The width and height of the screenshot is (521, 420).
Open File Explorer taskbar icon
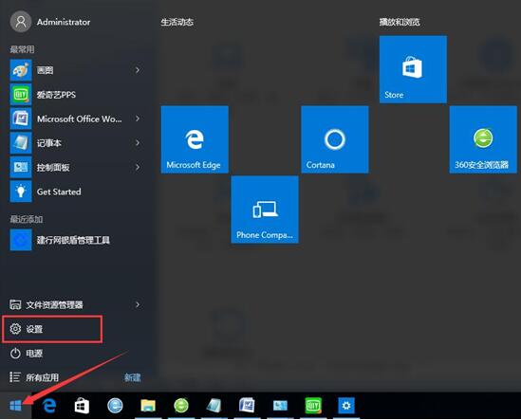point(148,406)
